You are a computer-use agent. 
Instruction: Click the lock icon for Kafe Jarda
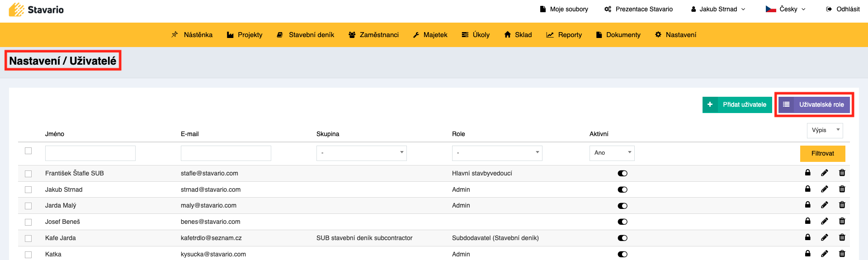[x=807, y=237]
